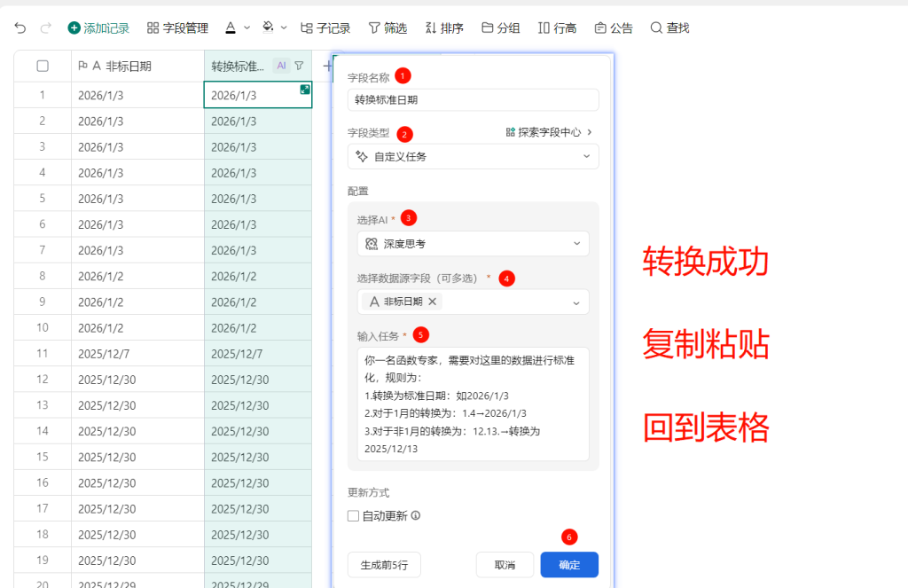
Task: Open the 分组 grouping tool
Action: [x=501, y=27]
